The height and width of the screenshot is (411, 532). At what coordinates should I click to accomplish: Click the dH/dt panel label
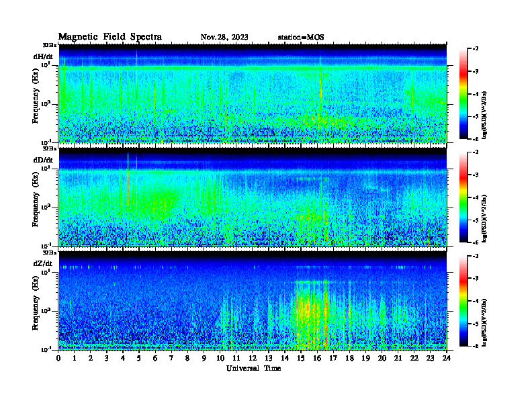click(x=43, y=57)
